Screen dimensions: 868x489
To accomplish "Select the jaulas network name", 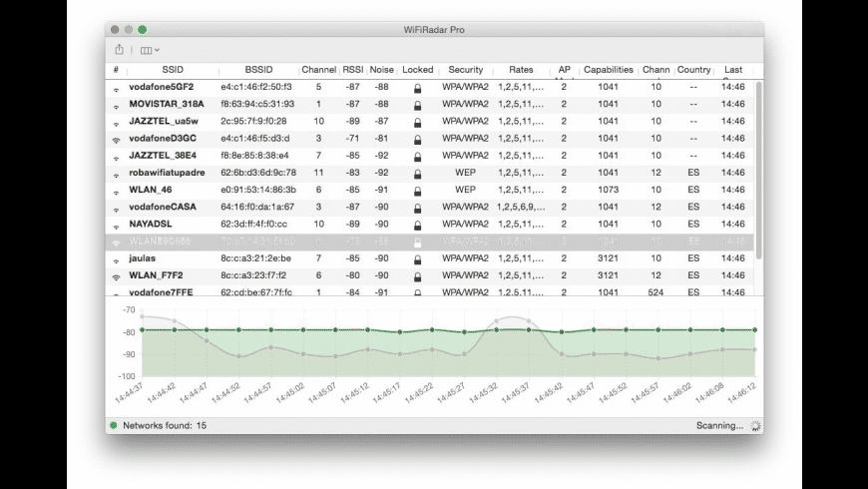I will click(143, 258).
